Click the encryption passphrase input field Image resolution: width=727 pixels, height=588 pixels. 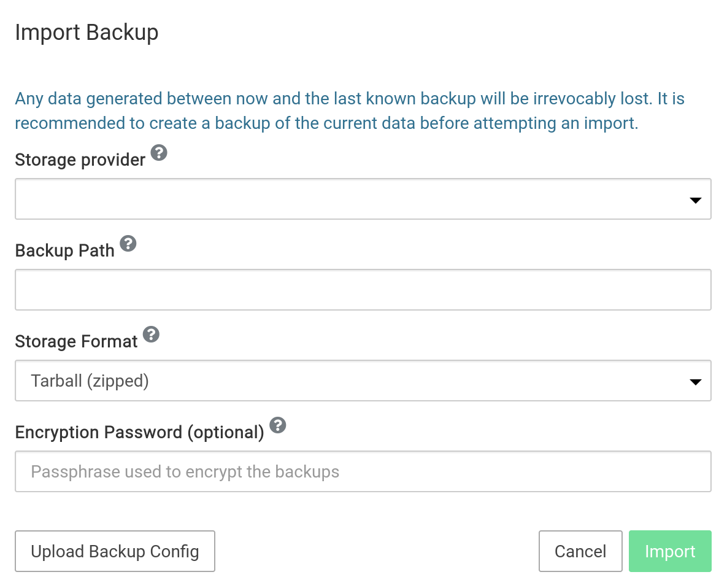click(363, 471)
